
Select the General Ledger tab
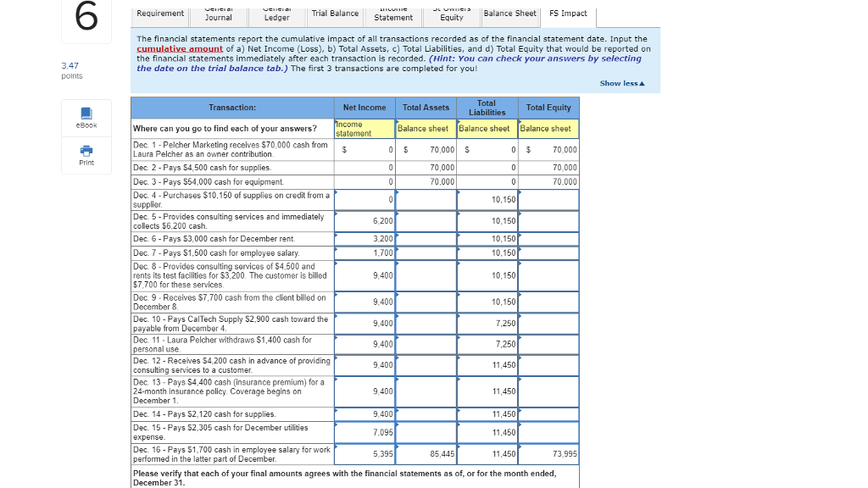276,14
